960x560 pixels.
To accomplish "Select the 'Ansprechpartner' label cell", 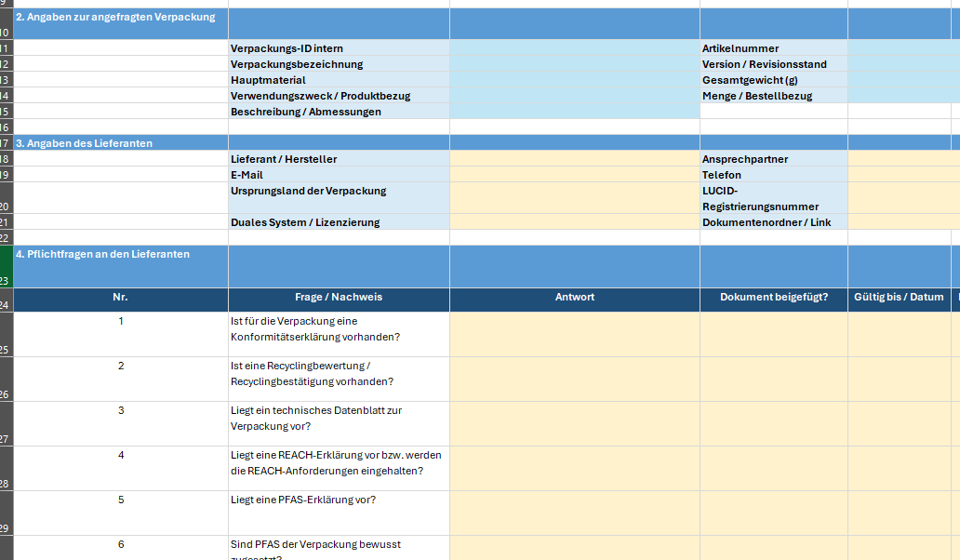I will pyautogui.click(x=774, y=159).
